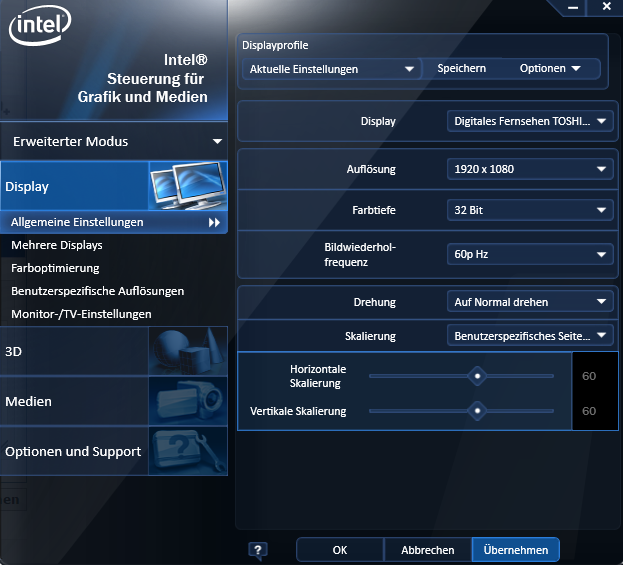Click the Displayprofile heading text
This screenshot has width=623, height=565.
(x=275, y=45)
